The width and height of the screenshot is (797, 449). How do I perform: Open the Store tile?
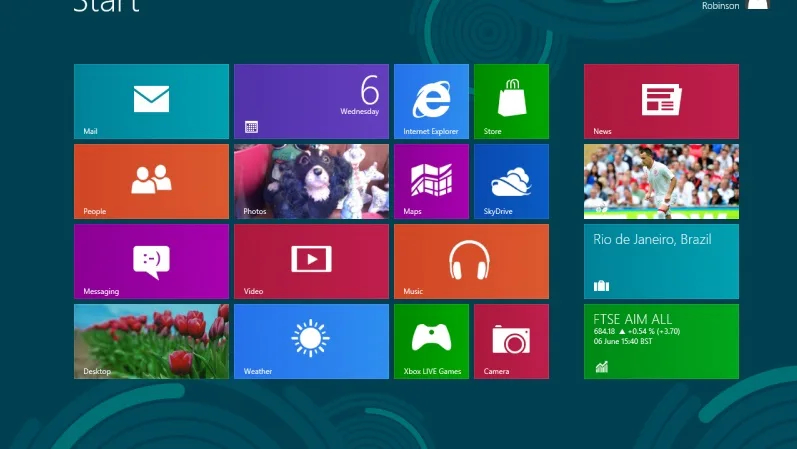[511, 101]
